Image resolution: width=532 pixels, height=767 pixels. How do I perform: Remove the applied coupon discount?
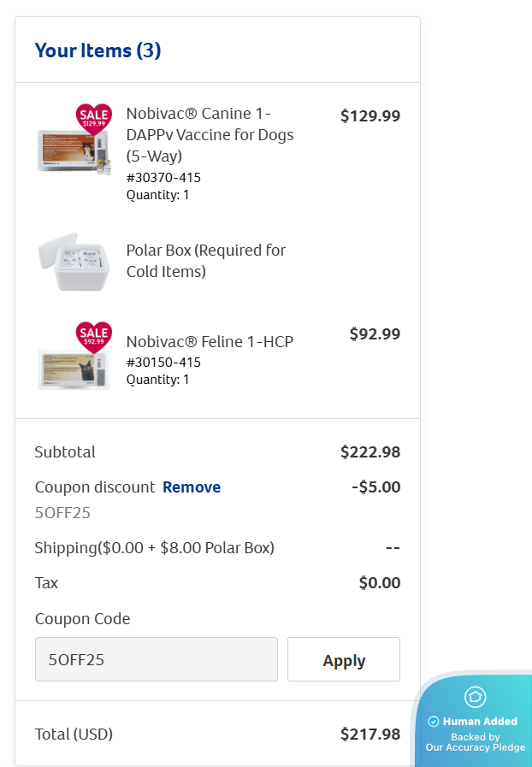tap(192, 487)
